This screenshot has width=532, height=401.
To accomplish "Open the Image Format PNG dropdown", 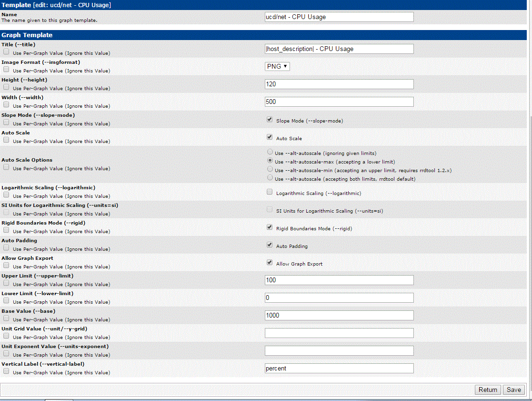I will [277, 67].
